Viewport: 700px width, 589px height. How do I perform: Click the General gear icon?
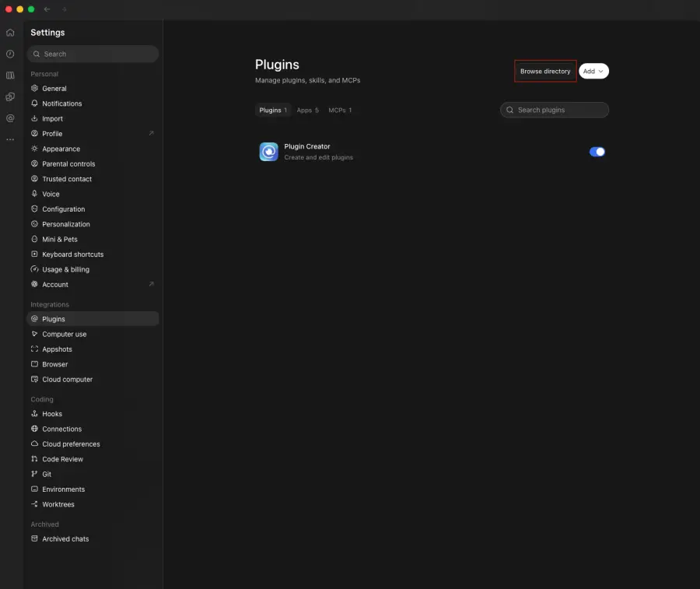[34, 89]
